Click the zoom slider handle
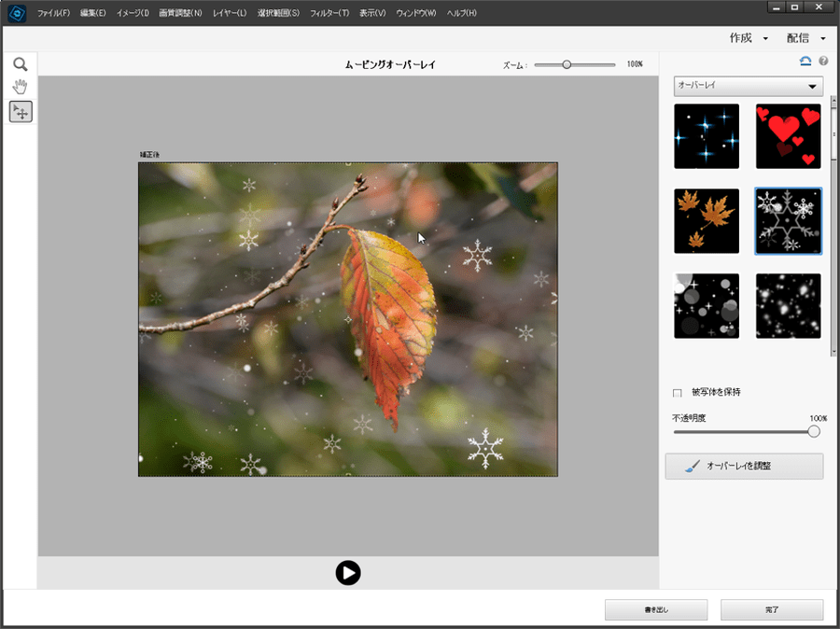Screen dimensions: 840x629 (x=566, y=64)
